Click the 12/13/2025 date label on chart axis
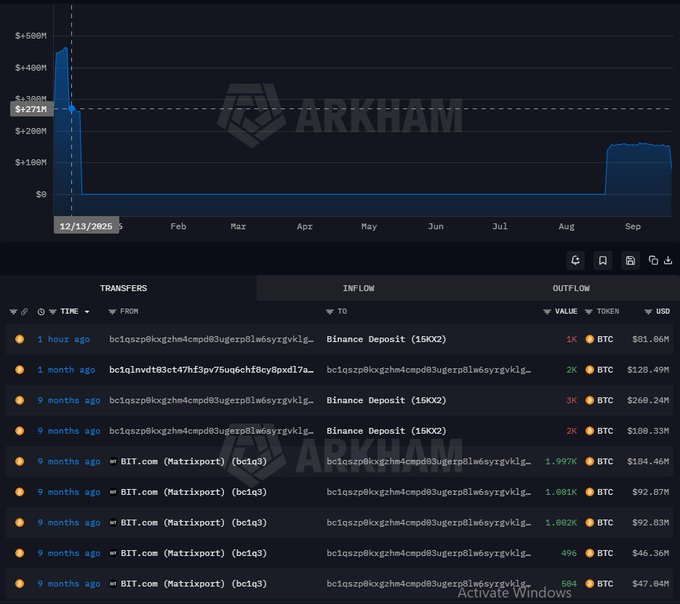The width and height of the screenshot is (680, 604). click(x=86, y=226)
